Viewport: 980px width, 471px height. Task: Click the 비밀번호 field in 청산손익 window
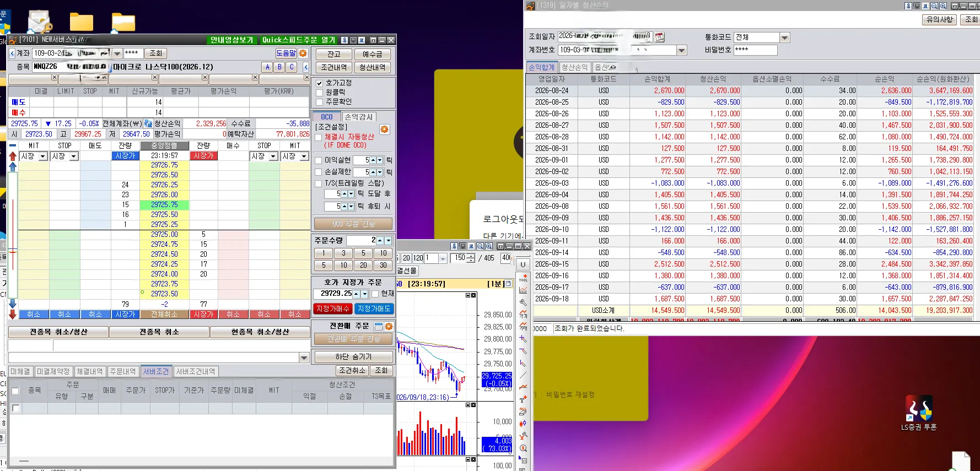coord(756,50)
